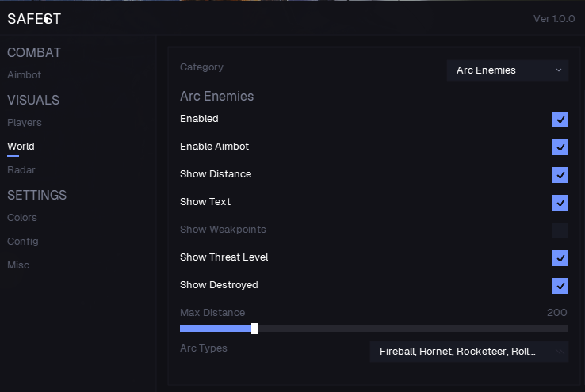This screenshot has width=585, height=392.
Task: Open the Config settings page
Action: pyautogui.click(x=23, y=242)
